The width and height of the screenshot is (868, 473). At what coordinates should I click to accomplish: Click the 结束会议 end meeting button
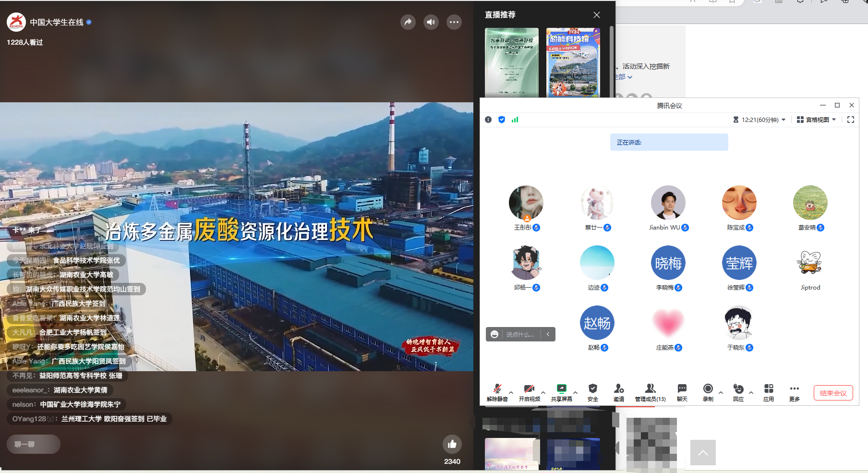coord(833,392)
